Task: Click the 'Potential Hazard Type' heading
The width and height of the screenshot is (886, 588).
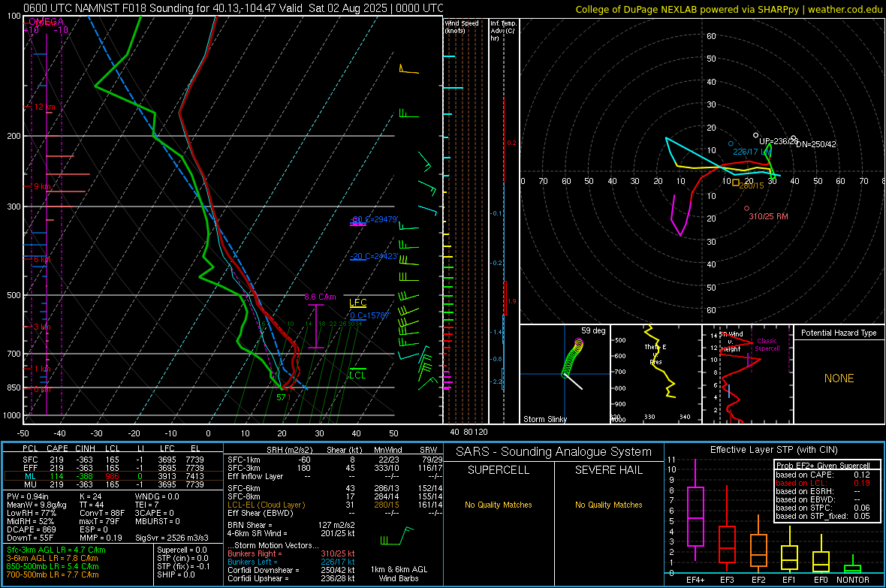Action: click(839, 333)
